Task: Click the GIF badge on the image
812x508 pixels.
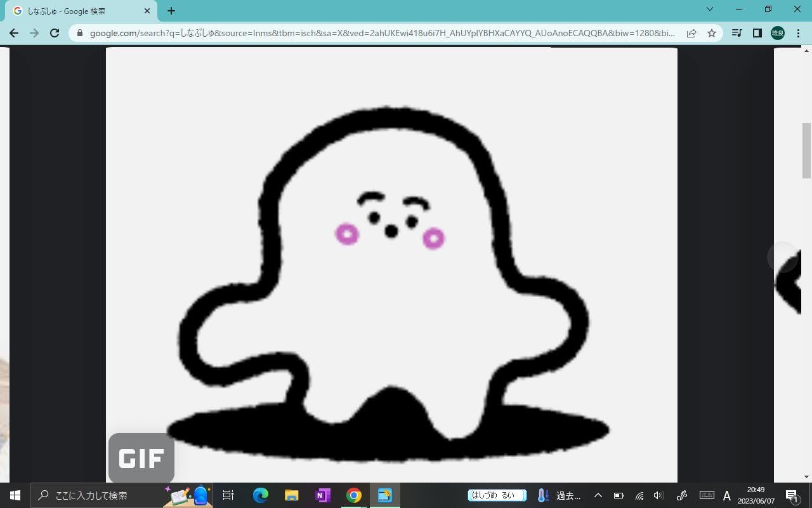Action: (x=141, y=458)
